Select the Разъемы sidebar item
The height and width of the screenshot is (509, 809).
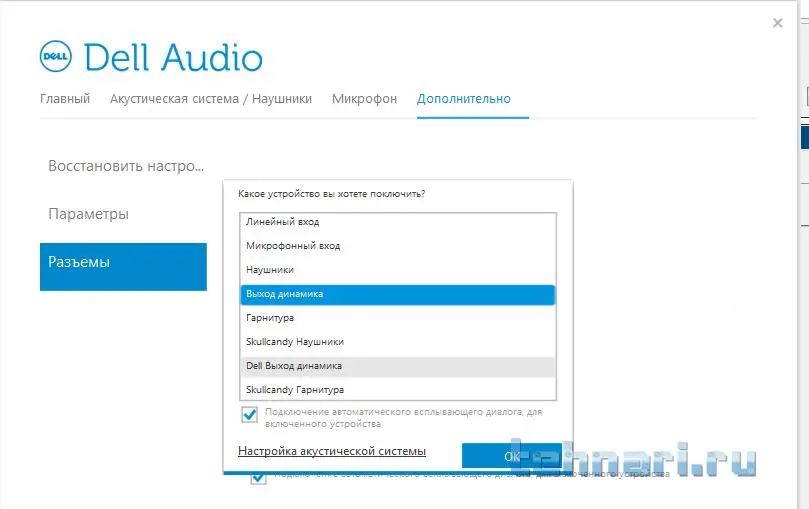tap(123, 267)
